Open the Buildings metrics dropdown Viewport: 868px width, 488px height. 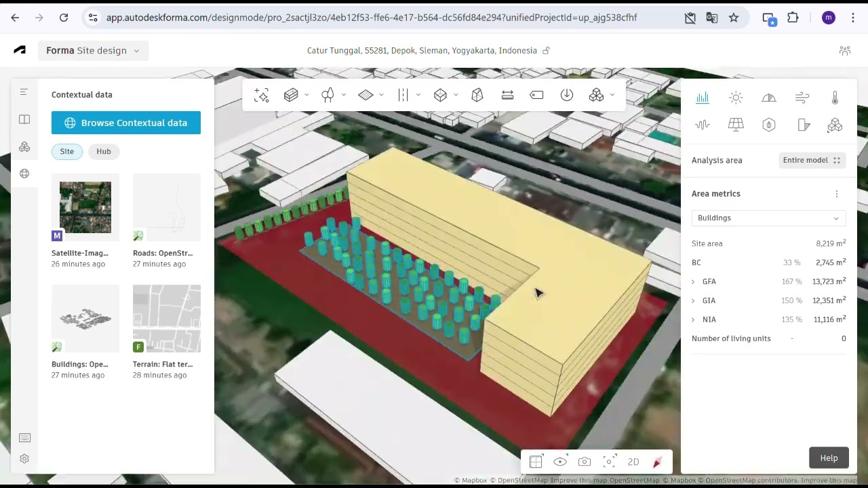(768, 218)
